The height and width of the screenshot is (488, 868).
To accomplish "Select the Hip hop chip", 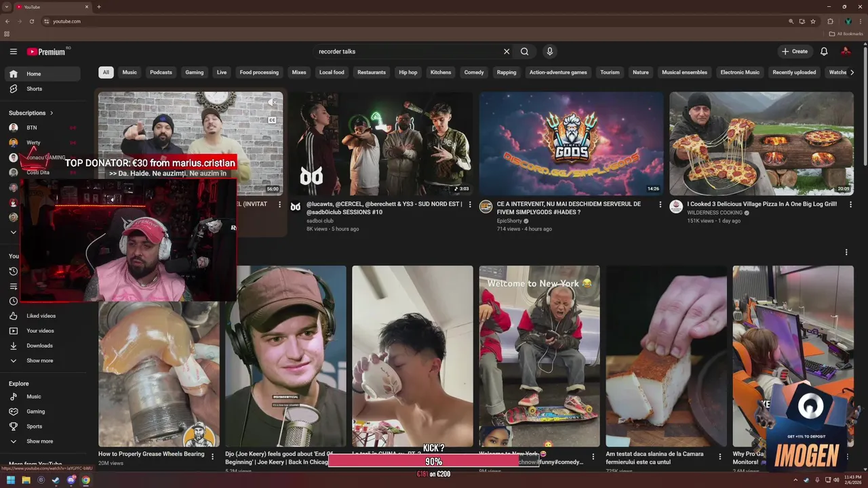I will click(408, 73).
